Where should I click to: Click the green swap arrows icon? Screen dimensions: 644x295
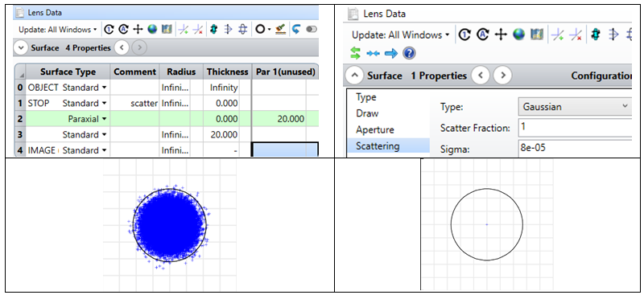355,53
